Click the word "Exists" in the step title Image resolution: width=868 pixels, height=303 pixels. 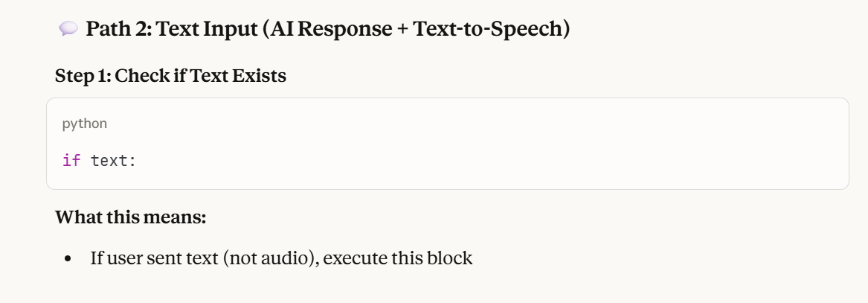click(260, 76)
